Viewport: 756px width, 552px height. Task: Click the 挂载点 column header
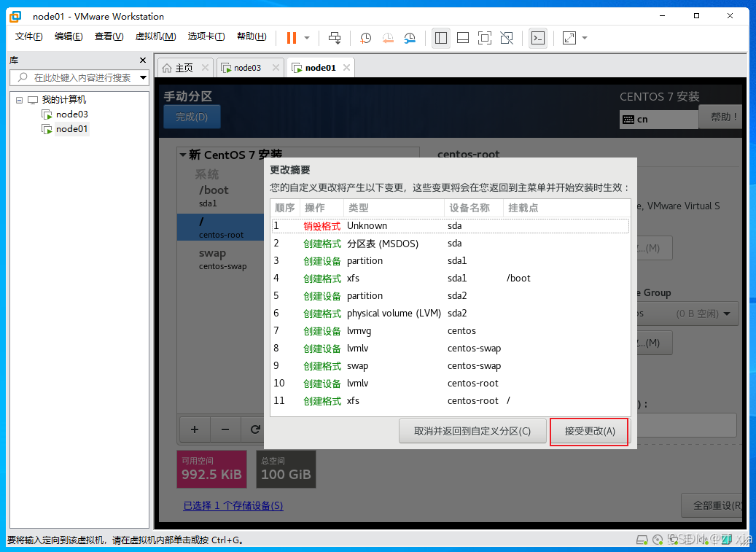click(566, 208)
